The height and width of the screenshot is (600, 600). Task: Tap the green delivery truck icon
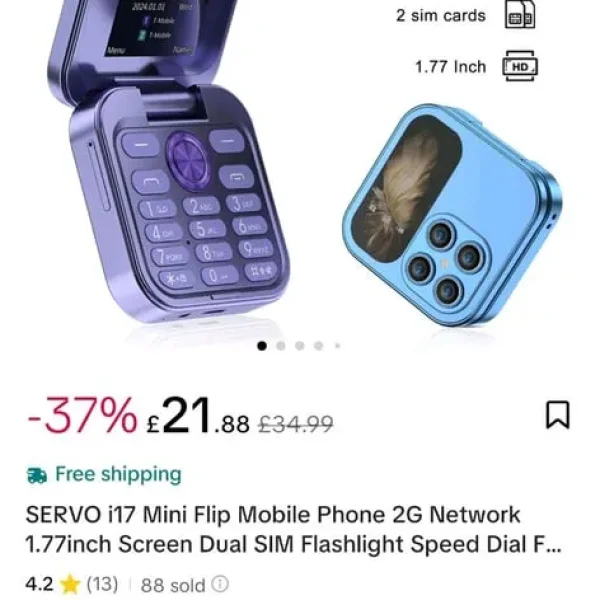(37, 475)
